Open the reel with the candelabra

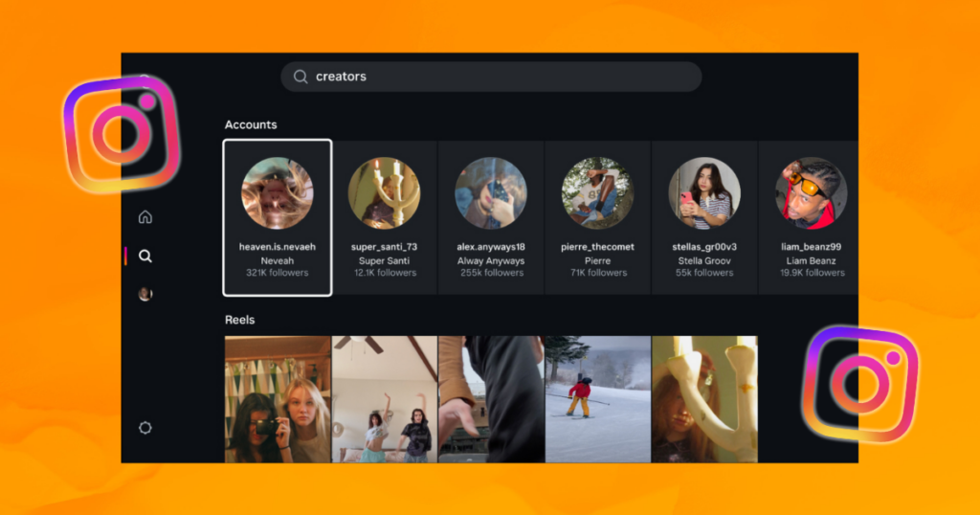[x=704, y=399]
